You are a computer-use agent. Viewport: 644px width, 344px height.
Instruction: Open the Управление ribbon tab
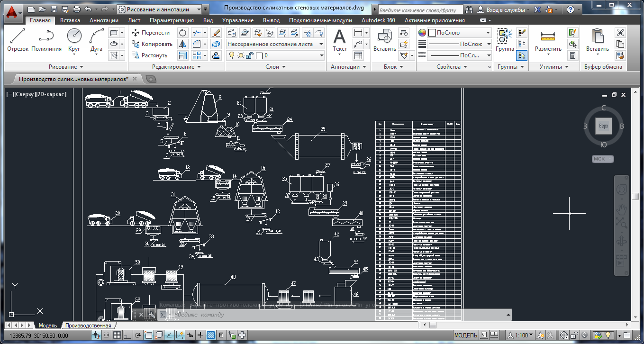point(238,20)
